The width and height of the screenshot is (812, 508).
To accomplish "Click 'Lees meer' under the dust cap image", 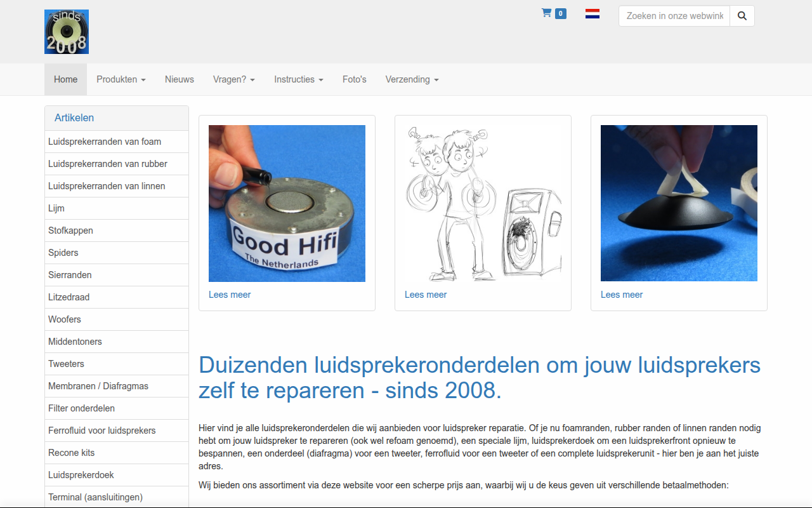I will [x=622, y=295].
